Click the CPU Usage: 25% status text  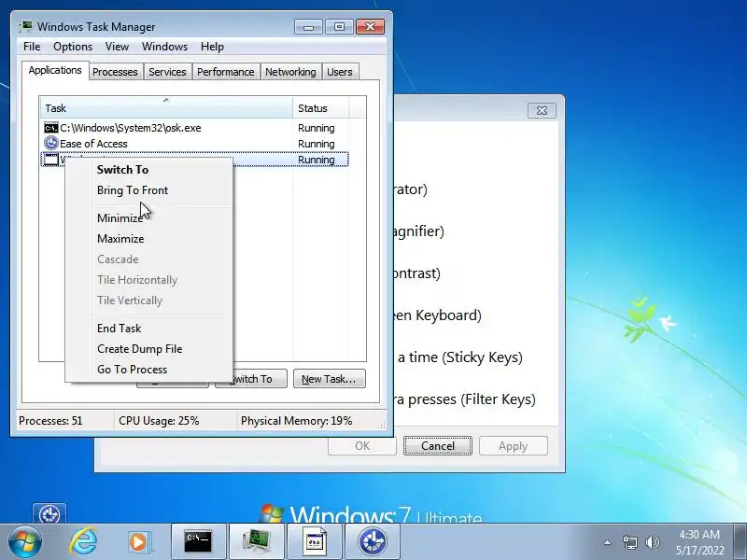tap(159, 421)
